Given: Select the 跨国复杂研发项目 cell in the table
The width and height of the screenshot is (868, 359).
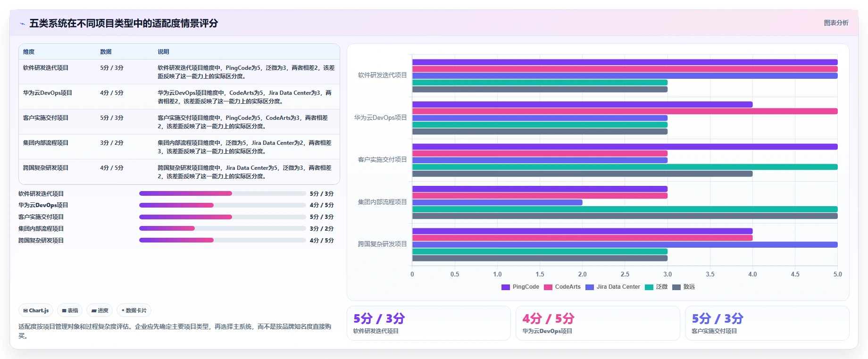Looking at the screenshot, I should click(x=46, y=168).
